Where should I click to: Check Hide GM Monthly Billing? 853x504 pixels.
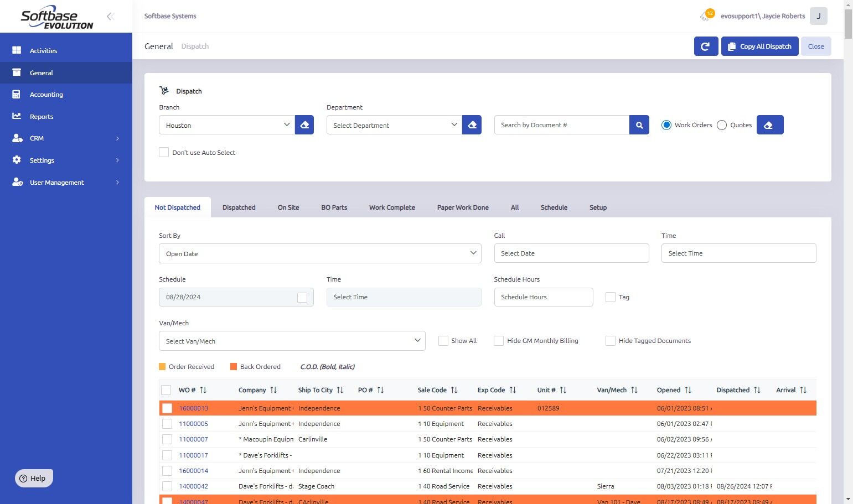coord(499,341)
